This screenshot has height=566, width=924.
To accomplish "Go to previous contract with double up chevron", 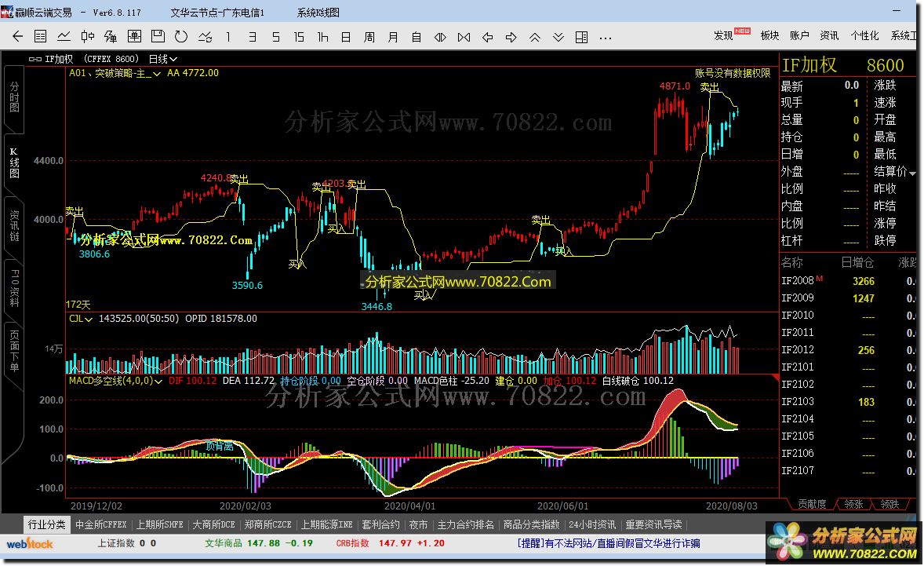I will 534,37.
